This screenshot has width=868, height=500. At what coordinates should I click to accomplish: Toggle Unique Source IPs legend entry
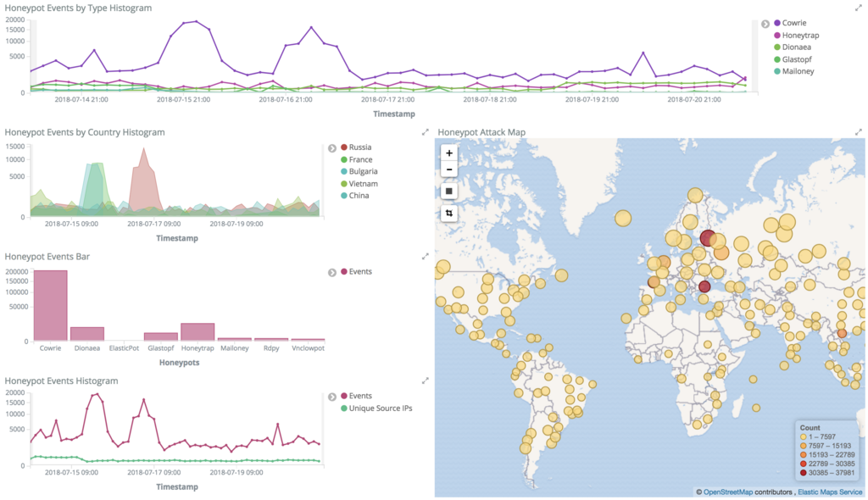(376, 408)
